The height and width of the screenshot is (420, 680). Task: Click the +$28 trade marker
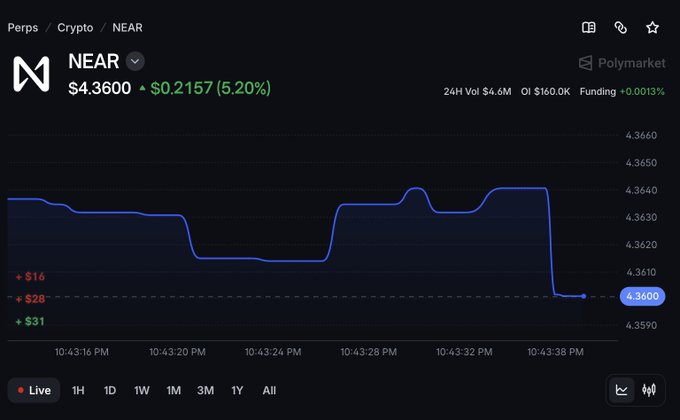30,299
